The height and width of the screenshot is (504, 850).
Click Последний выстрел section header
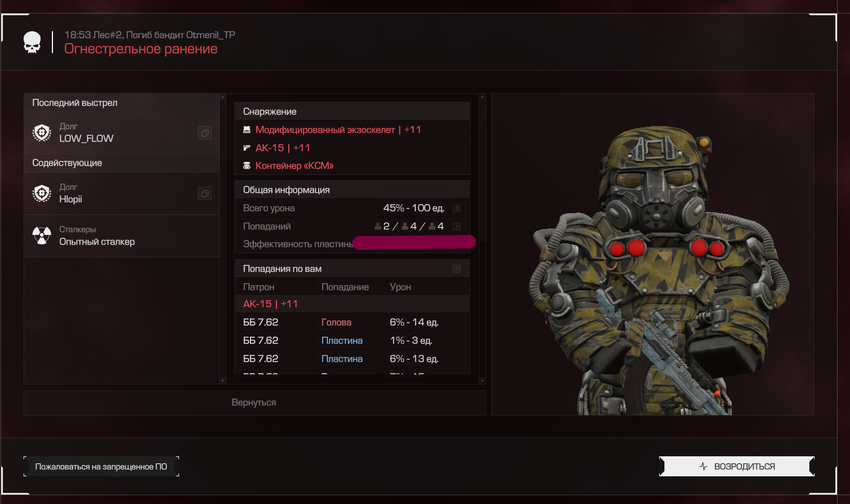[x=121, y=102]
